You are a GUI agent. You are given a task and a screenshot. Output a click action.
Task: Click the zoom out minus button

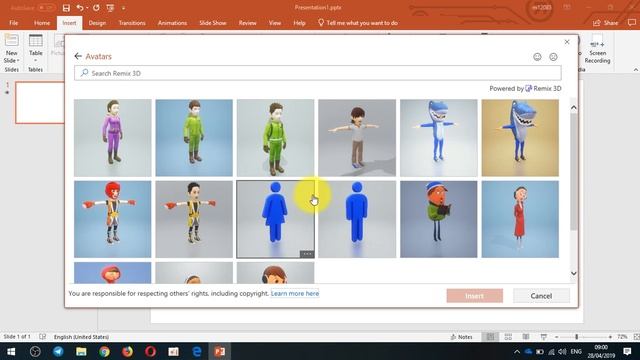tap(556, 337)
